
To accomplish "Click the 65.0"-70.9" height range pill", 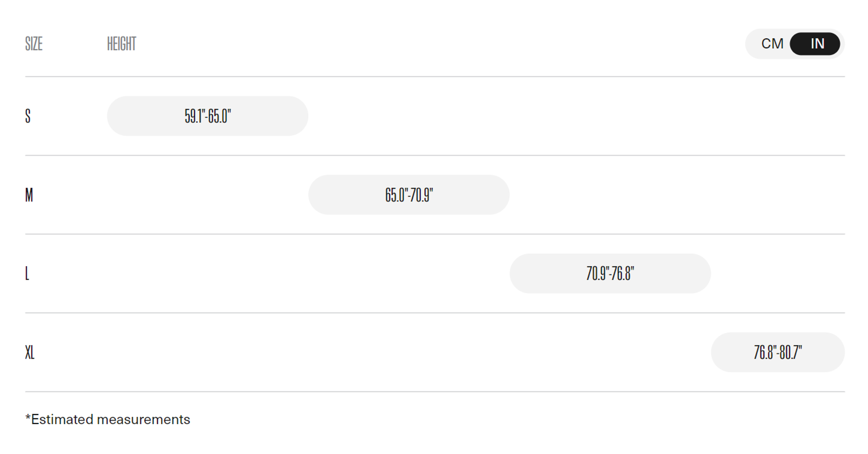I will (x=409, y=195).
